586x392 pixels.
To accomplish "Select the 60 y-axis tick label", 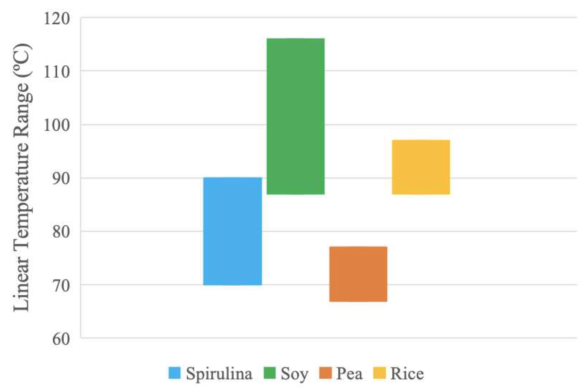I will point(61,339).
